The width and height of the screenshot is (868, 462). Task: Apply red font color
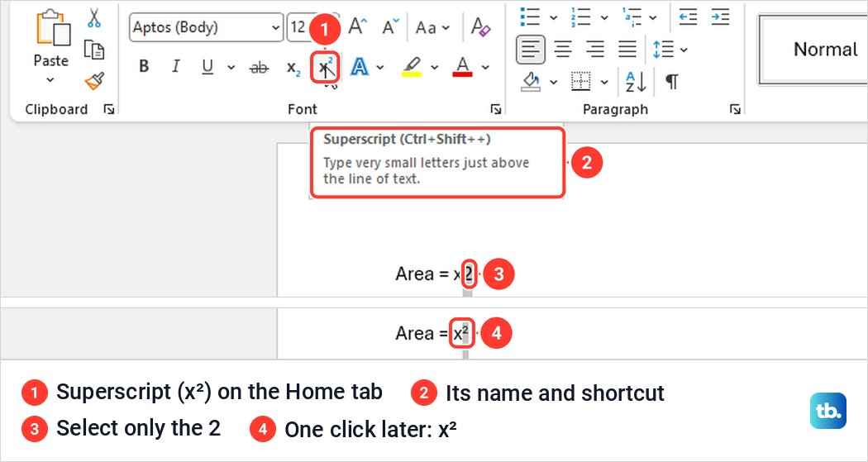coord(462,67)
